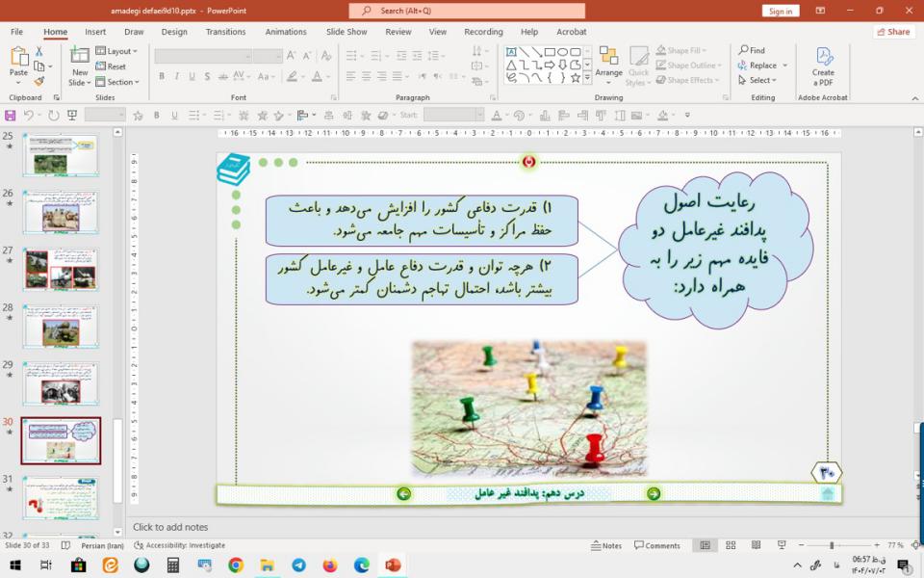Click the Format Painter brush icon
Screen dimensions: 924x578
tap(39, 82)
